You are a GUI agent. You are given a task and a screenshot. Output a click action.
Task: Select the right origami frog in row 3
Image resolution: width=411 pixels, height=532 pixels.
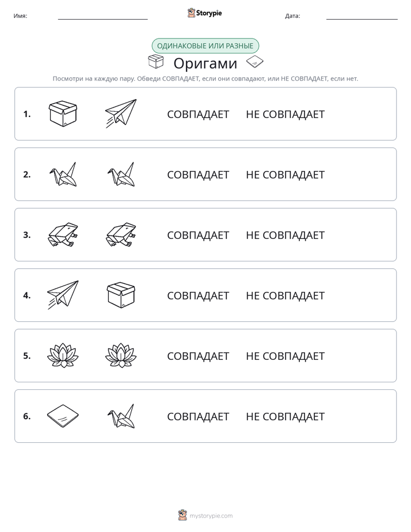pos(121,234)
